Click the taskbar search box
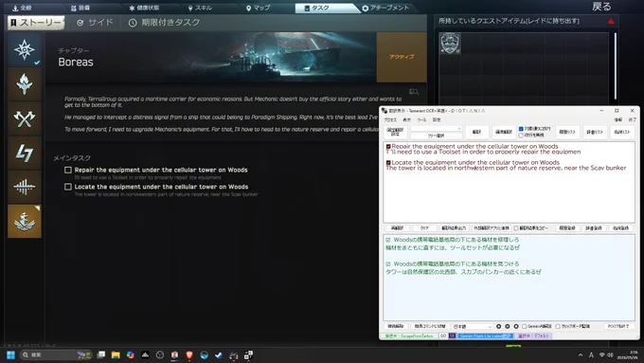The width and height of the screenshot is (644, 363). click(56, 355)
